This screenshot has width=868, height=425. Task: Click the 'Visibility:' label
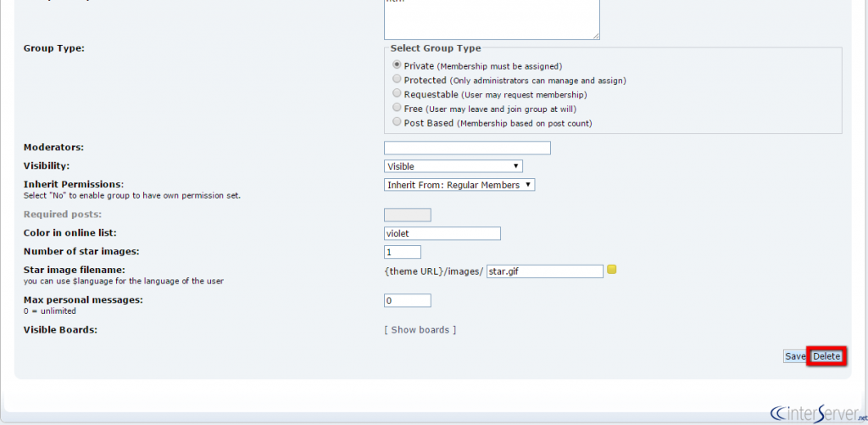(47, 165)
